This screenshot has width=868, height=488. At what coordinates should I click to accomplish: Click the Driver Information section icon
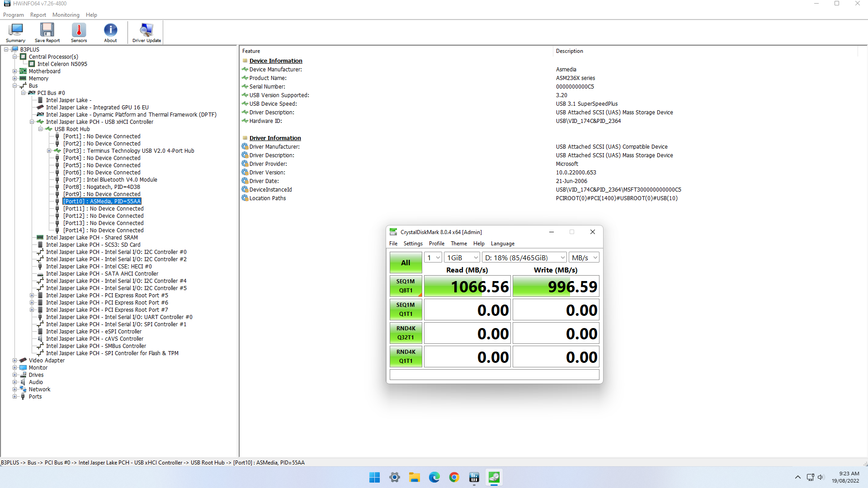pyautogui.click(x=245, y=138)
